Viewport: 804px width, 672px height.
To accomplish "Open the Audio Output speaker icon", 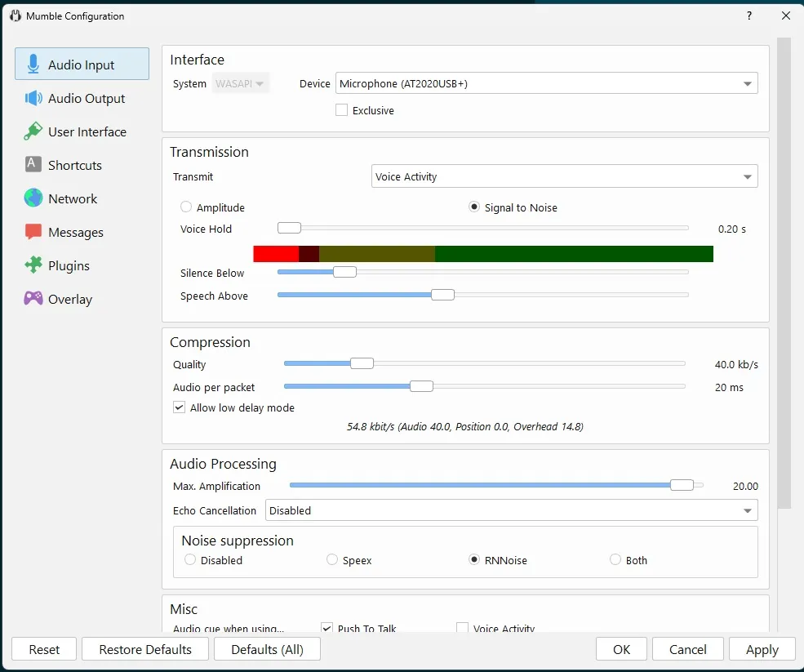I will 33,98.
